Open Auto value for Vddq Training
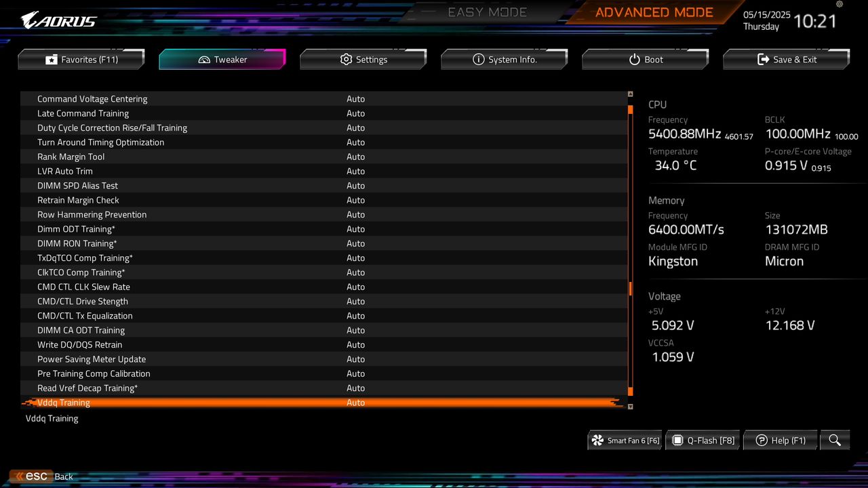Viewport: 868px width, 488px height. pyautogui.click(x=355, y=403)
